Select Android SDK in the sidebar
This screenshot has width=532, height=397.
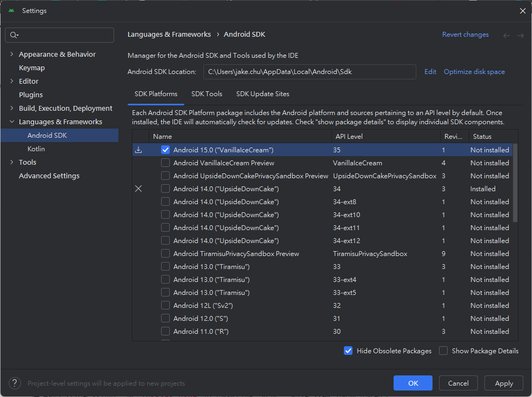pos(59,135)
